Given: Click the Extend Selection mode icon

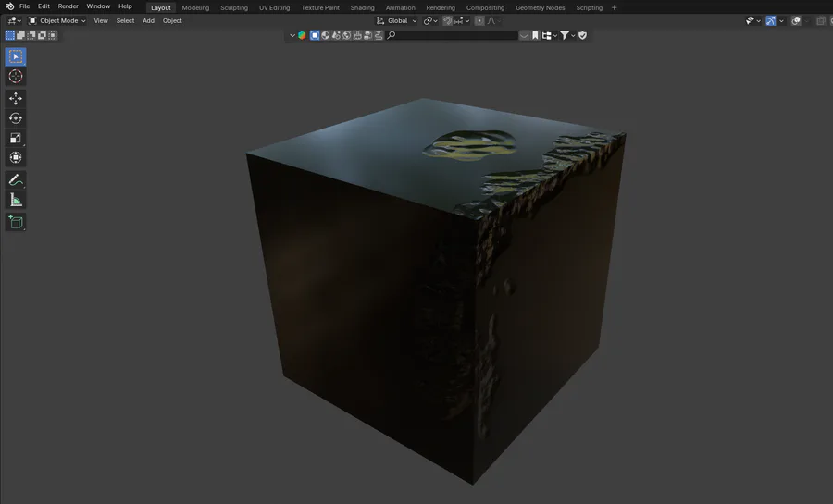Looking at the screenshot, I should click(x=20, y=35).
